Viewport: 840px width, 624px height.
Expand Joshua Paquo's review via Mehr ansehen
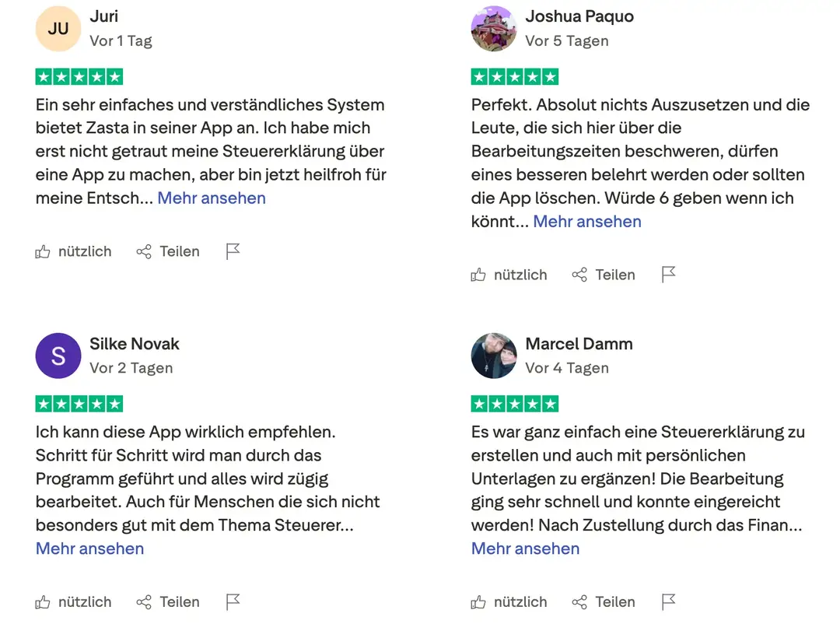coord(587,222)
